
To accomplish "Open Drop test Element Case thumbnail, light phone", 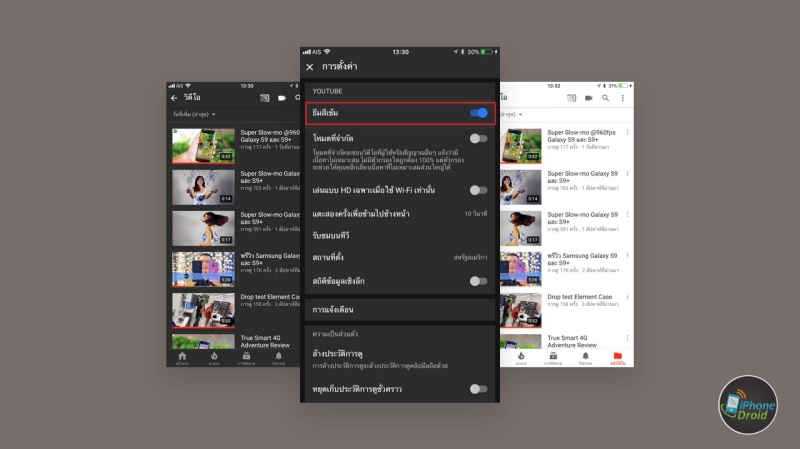I will (x=521, y=310).
